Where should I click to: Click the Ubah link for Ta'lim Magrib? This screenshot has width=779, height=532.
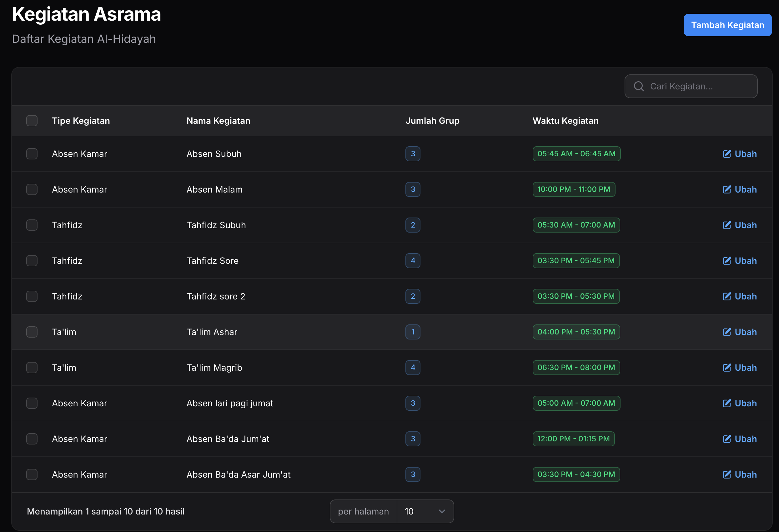(x=740, y=368)
